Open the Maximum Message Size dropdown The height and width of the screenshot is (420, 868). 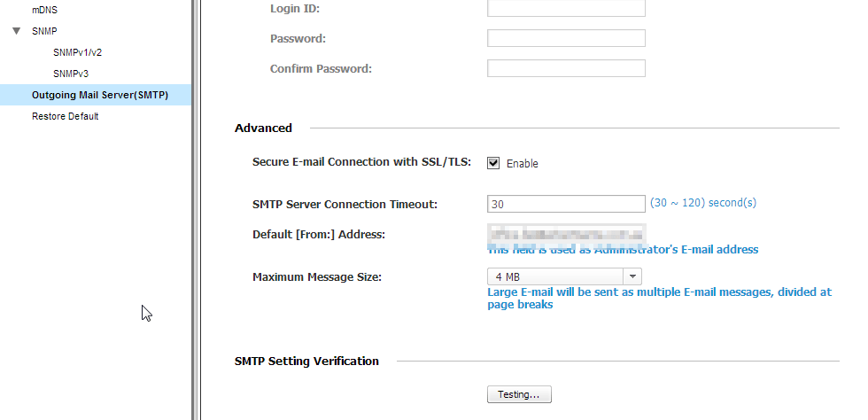point(564,276)
